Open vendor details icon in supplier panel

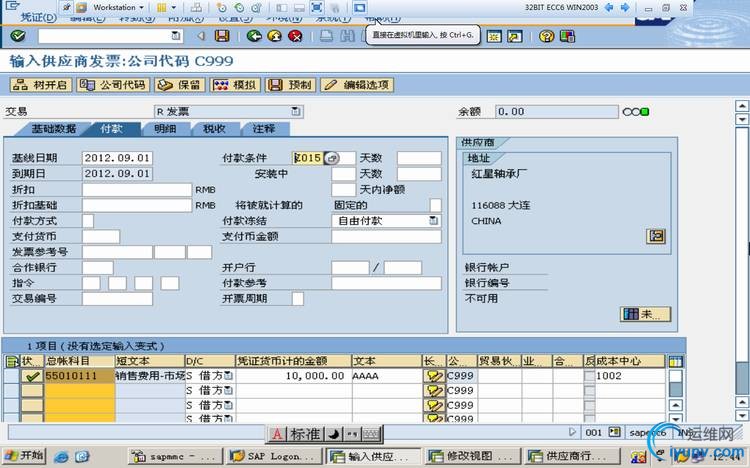coord(656,236)
